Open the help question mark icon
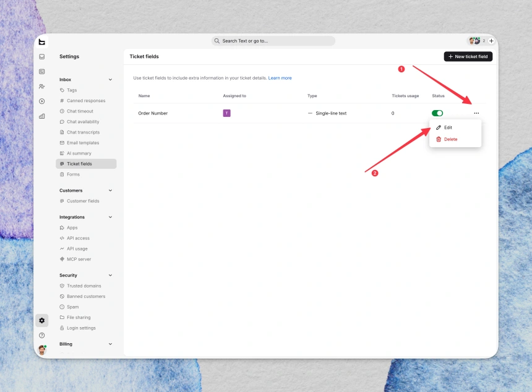This screenshot has height=392, width=532. coord(41,335)
